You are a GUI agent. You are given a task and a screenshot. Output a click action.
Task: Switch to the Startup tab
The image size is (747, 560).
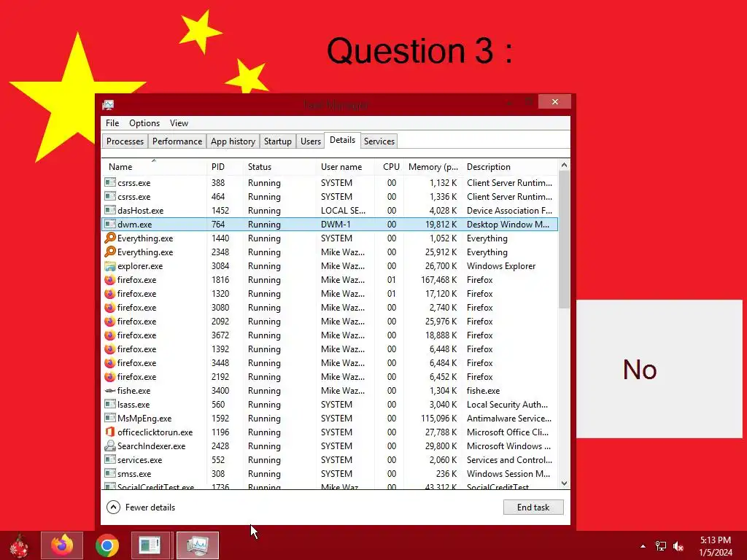pyautogui.click(x=278, y=141)
